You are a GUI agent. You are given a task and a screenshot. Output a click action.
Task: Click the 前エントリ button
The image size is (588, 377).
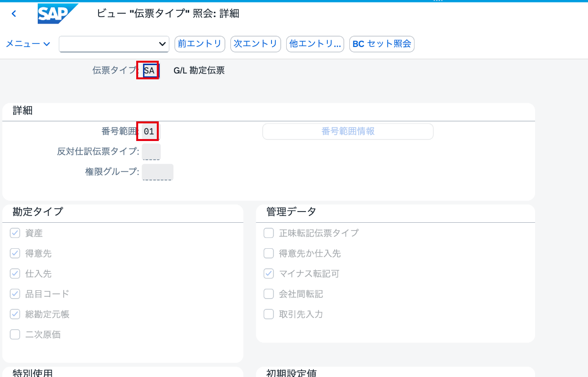pos(200,44)
